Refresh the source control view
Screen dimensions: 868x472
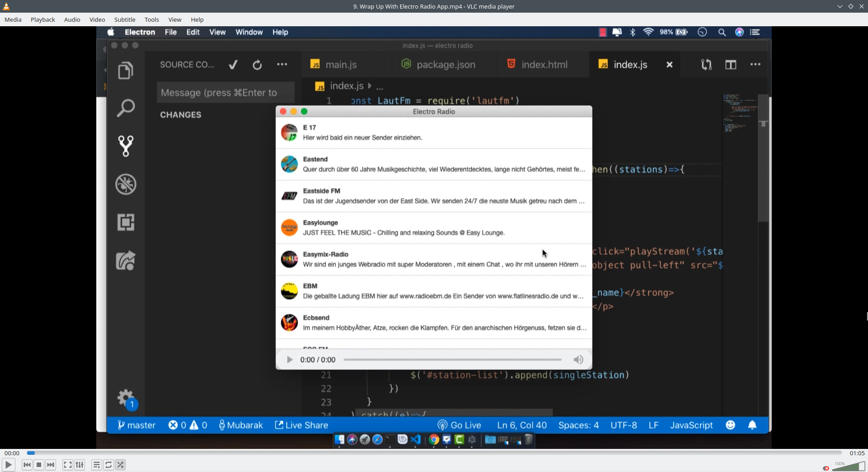pyautogui.click(x=257, y=65)
